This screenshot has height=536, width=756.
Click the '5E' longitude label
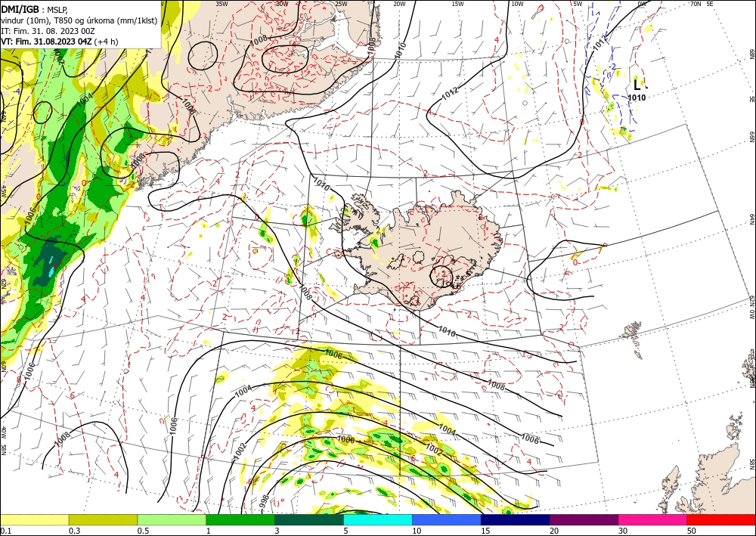pos(710,3)
